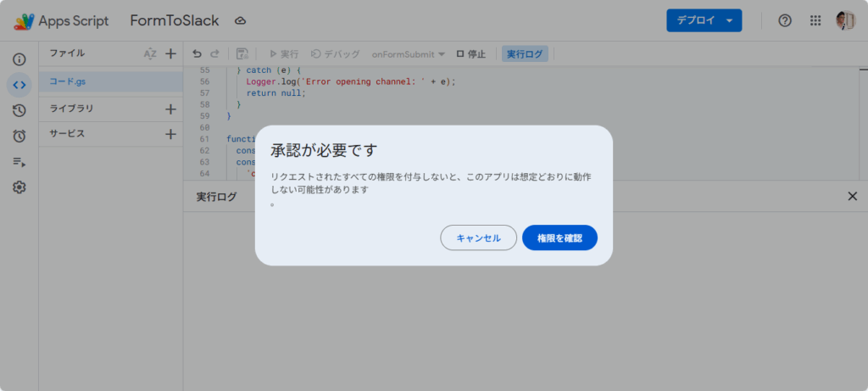Add a service with plus icon
Image resolution: width=868 pixels, height=391 pixels.
click(x=171, y=134)
